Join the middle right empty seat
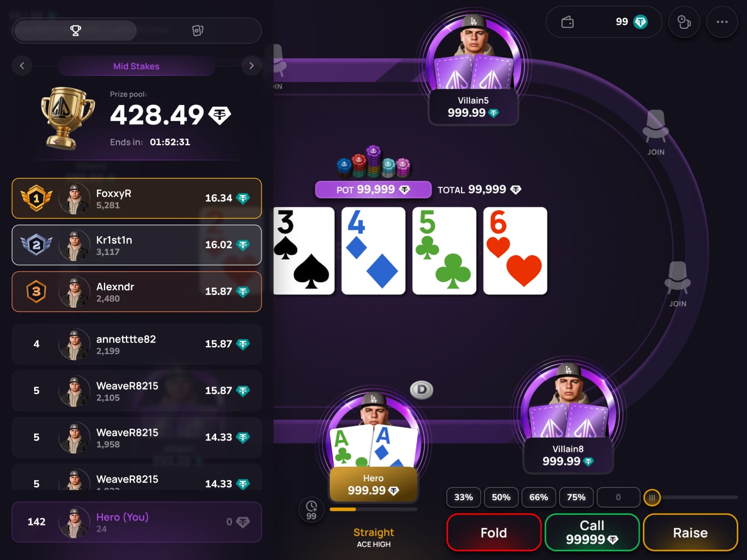This screenshot has height=560, width=747. [678, 284]
